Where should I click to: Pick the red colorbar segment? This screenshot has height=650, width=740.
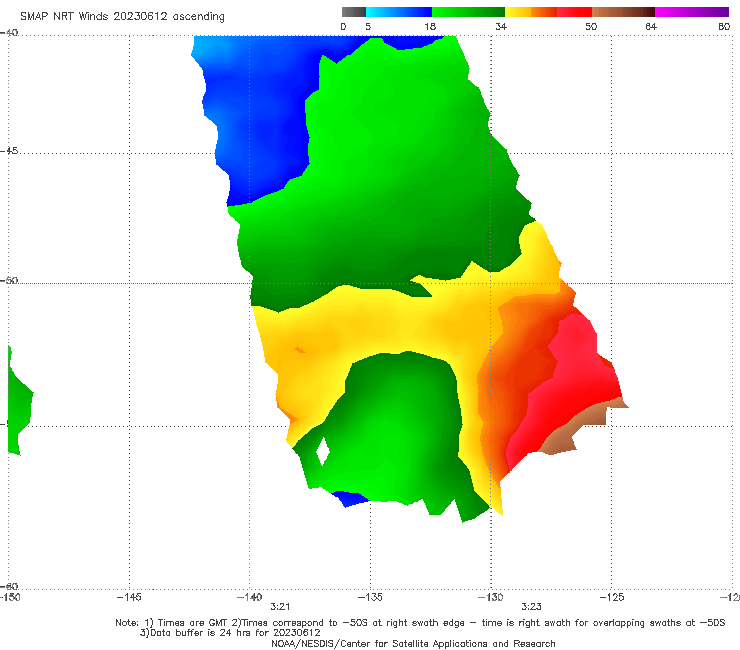[574, 12]
